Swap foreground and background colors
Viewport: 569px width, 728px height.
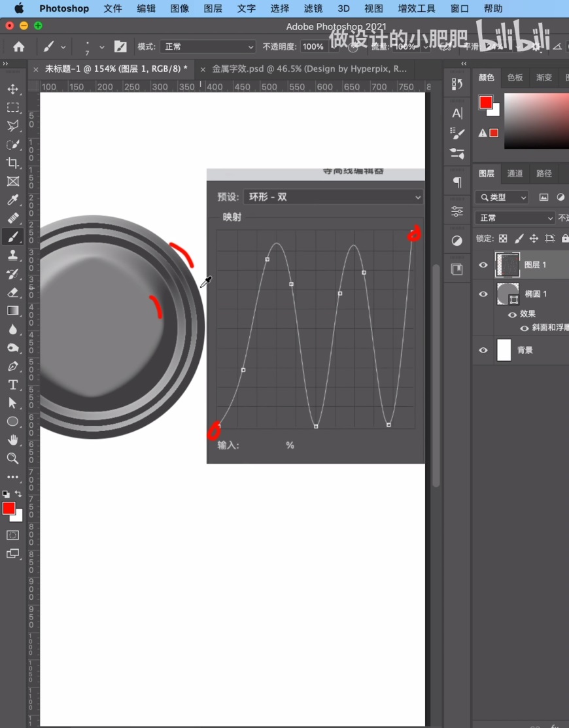point(18,494)
